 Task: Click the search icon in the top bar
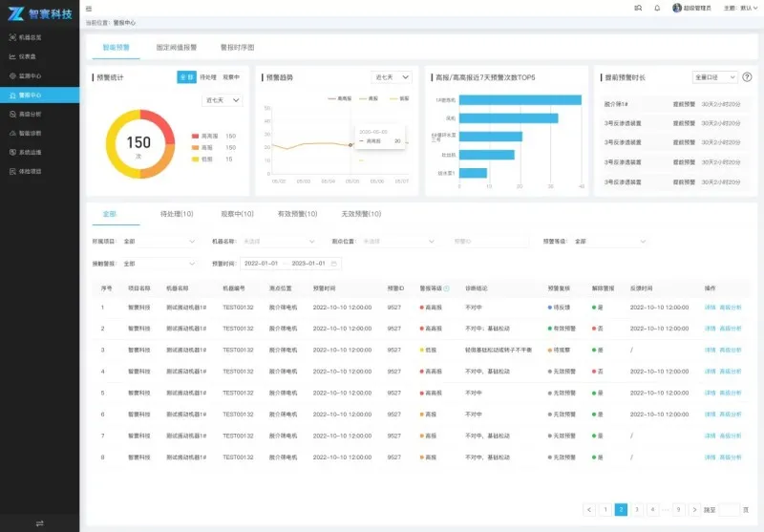click(x=638, y=8)
